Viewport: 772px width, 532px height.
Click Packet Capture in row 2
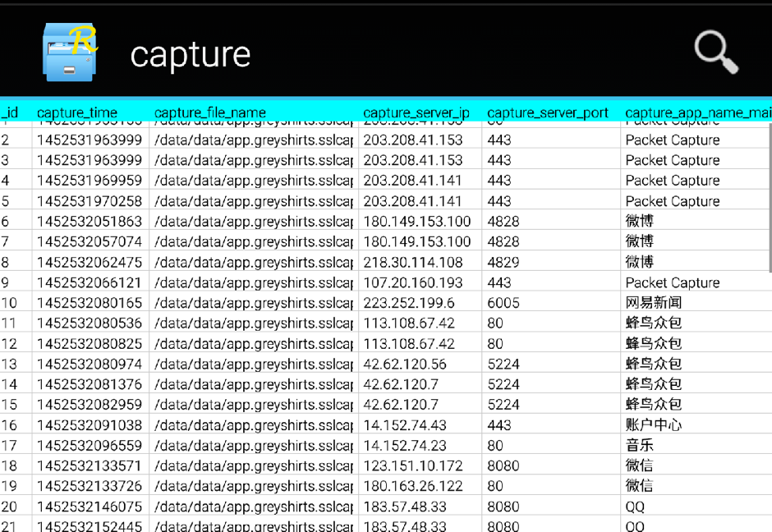673,140
